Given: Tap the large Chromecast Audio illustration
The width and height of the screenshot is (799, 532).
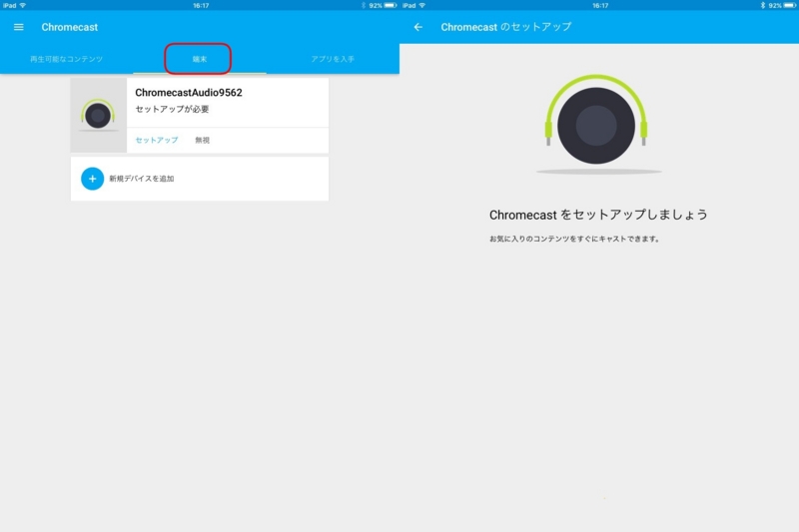Looking at the screenshot, I should [x=596, y=123].
